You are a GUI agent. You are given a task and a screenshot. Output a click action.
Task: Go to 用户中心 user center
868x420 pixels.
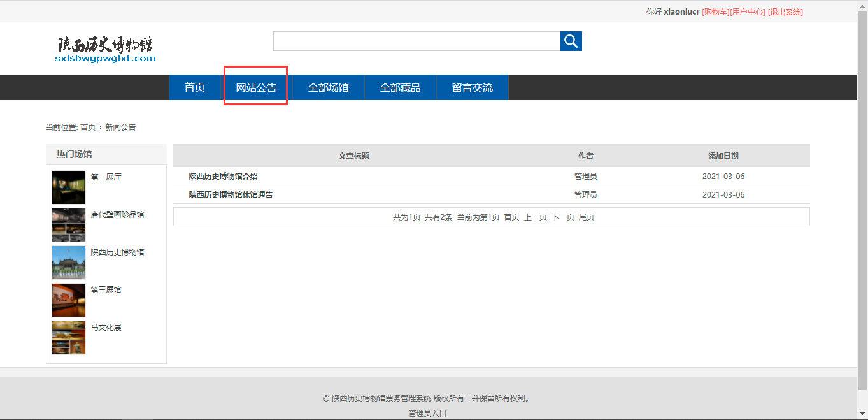(x=748, y=11)
